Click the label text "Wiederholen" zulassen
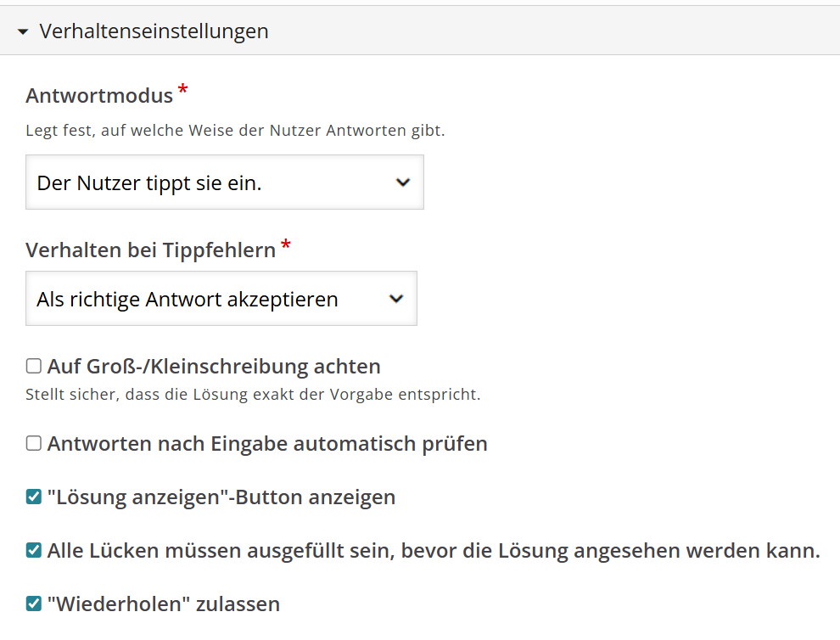This screenshot has height=640, width=840. 164,604
